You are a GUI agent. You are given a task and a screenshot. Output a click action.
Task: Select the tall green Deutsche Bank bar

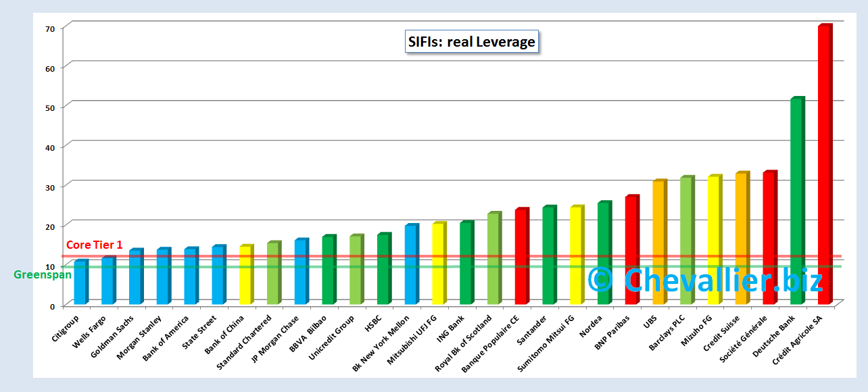coord(798,201)
